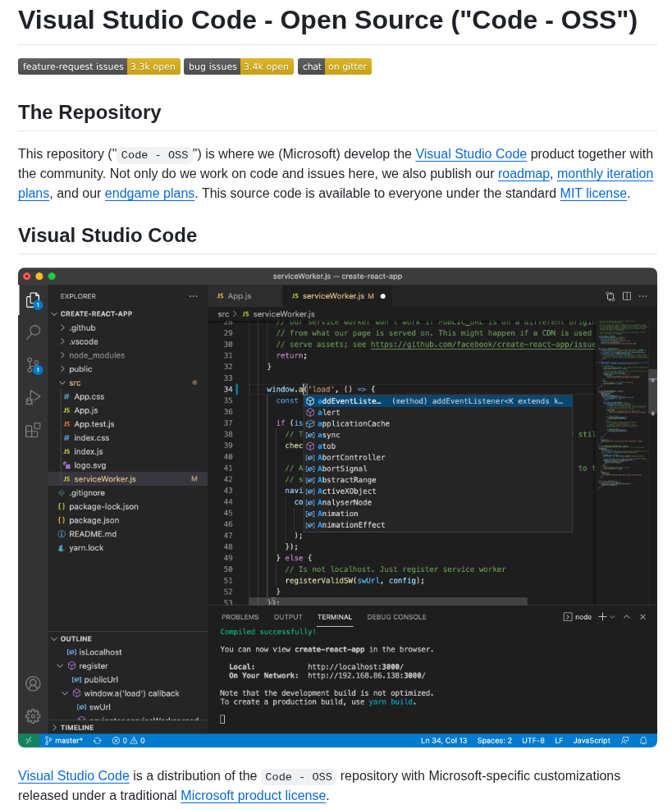Open the Search view icon
Screen dimensions: 672x809
[x=33, y=331]
